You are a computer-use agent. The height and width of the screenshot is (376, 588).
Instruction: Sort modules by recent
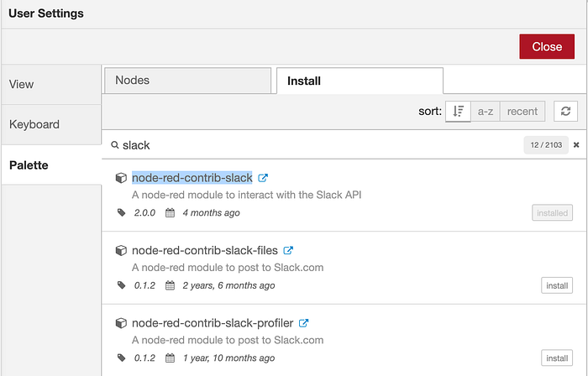(522, 112)
